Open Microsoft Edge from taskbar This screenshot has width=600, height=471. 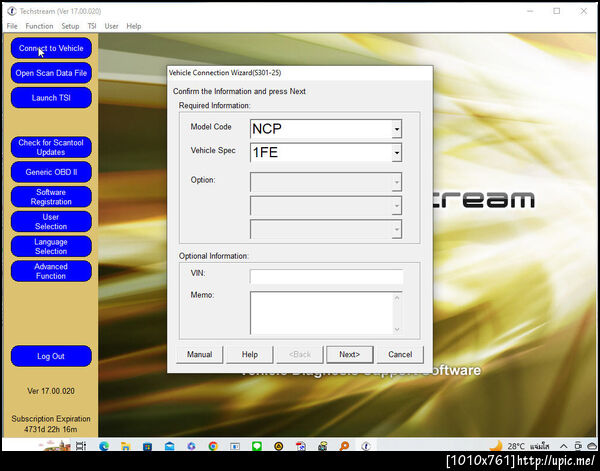click(104, 446)
